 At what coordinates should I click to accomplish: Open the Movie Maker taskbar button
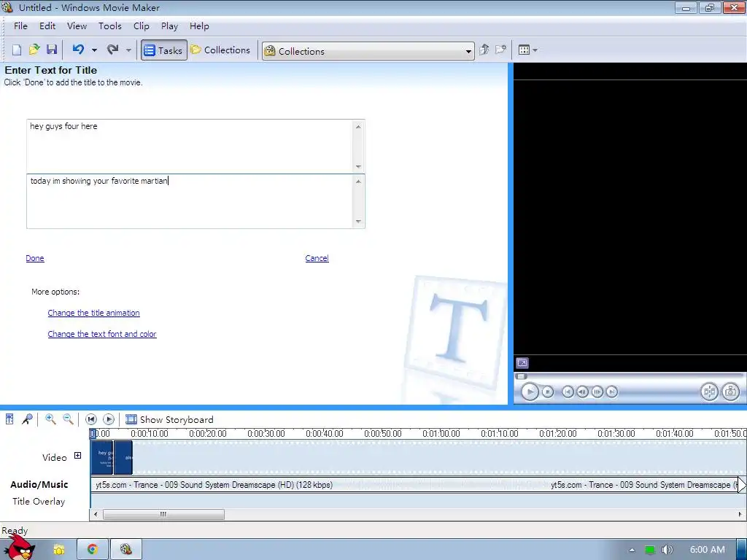[125, 550]
